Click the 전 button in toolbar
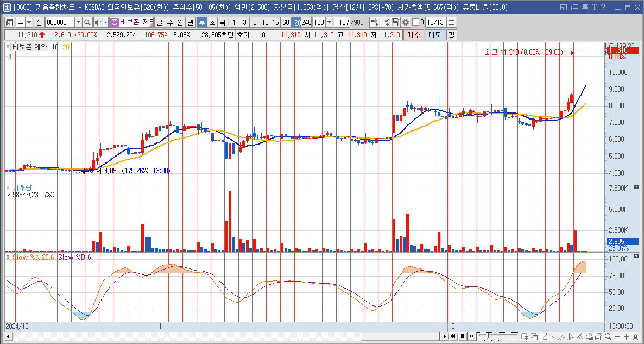This screenshot has height=344, width=644. [39, 23]
